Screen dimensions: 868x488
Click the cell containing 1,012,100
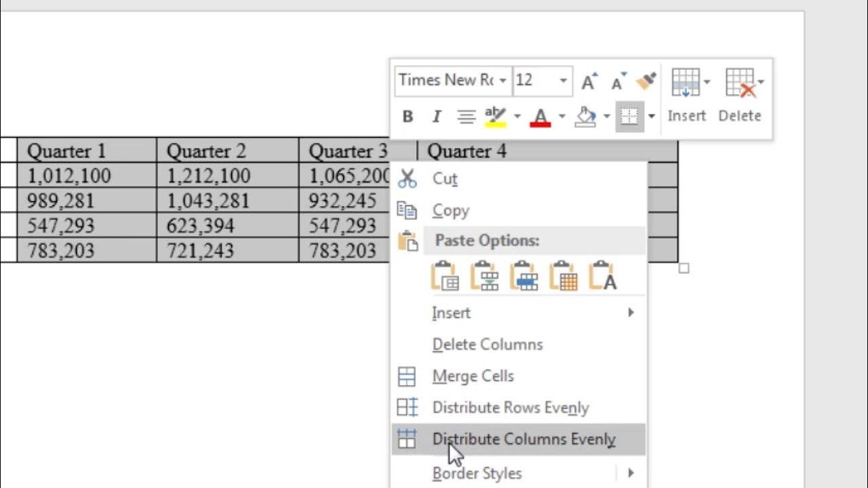87,176
